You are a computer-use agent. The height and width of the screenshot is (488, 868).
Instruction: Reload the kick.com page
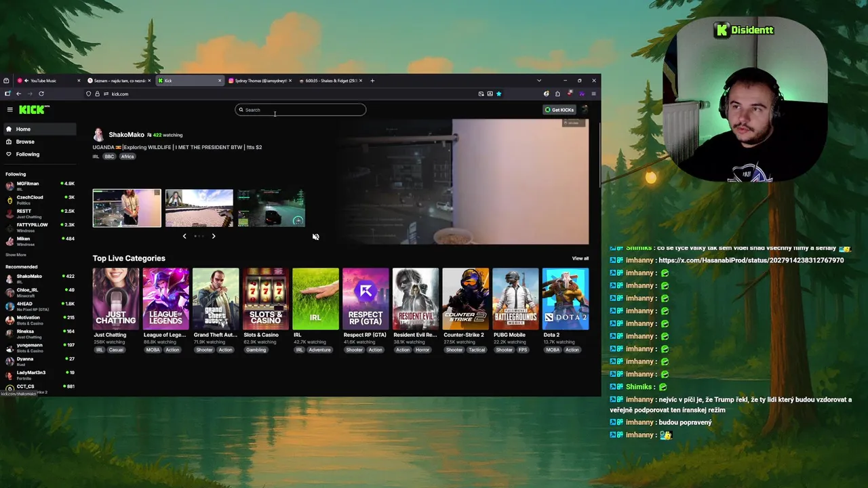41,94
